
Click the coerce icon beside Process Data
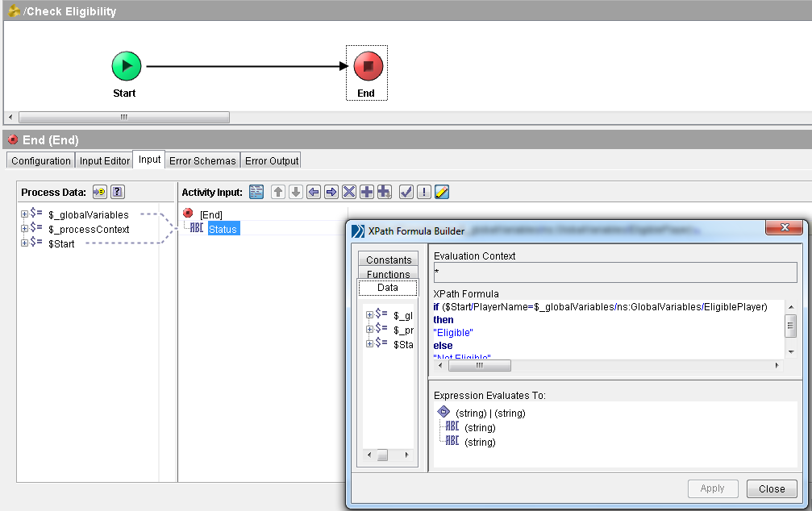99,192
